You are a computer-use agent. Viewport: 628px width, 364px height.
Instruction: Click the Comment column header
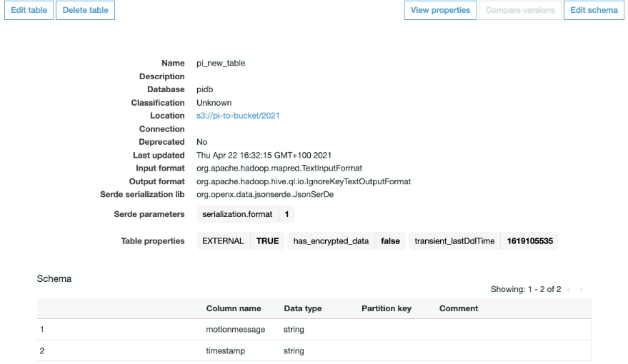[459, 308]
